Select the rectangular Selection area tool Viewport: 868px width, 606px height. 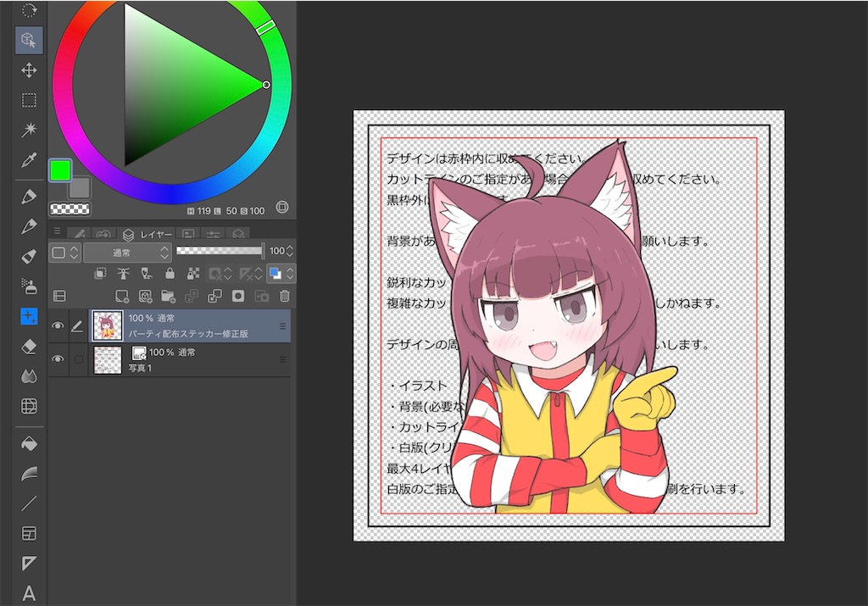click(29, 100)
